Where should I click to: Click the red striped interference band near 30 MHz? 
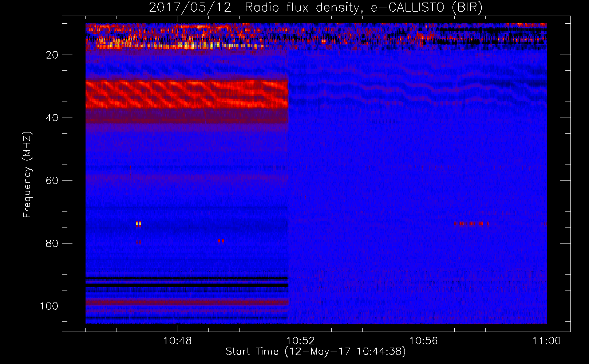point(187,95)
